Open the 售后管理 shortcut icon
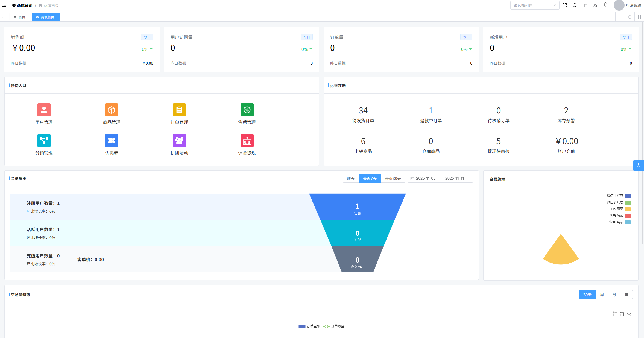This screenshot has width=644, height=338. pos(247,110)
